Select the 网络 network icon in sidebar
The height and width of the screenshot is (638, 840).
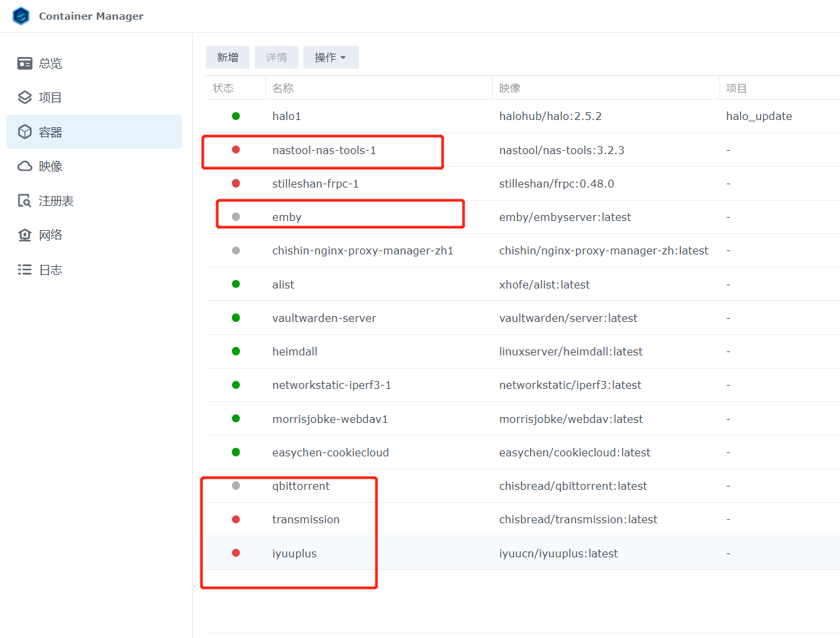25,235
